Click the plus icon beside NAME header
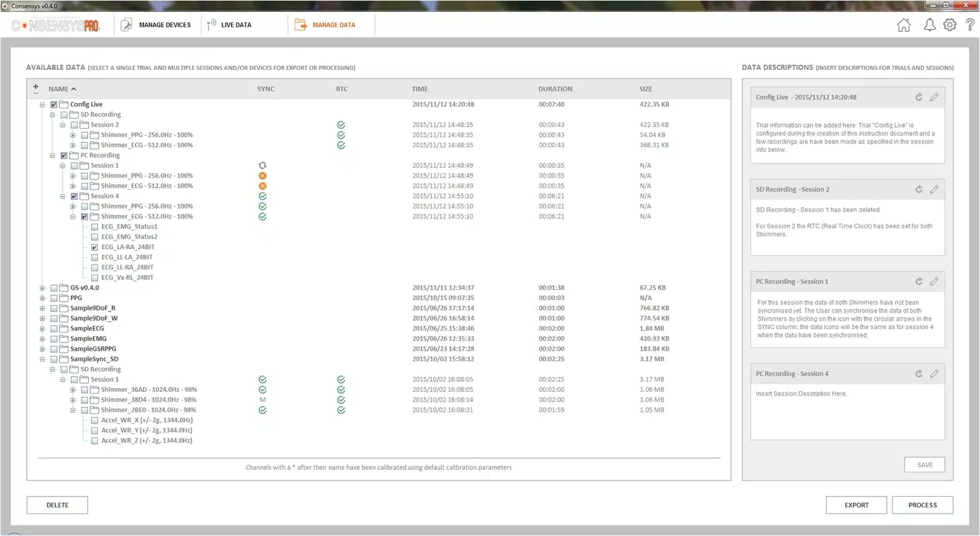Viewport: 980px width, 536px height. [36, 87]
